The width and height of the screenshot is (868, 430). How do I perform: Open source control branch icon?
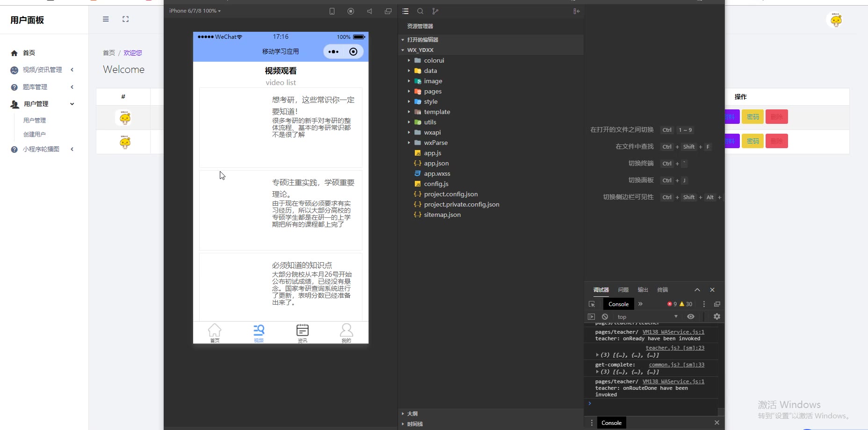pos(435,11)
